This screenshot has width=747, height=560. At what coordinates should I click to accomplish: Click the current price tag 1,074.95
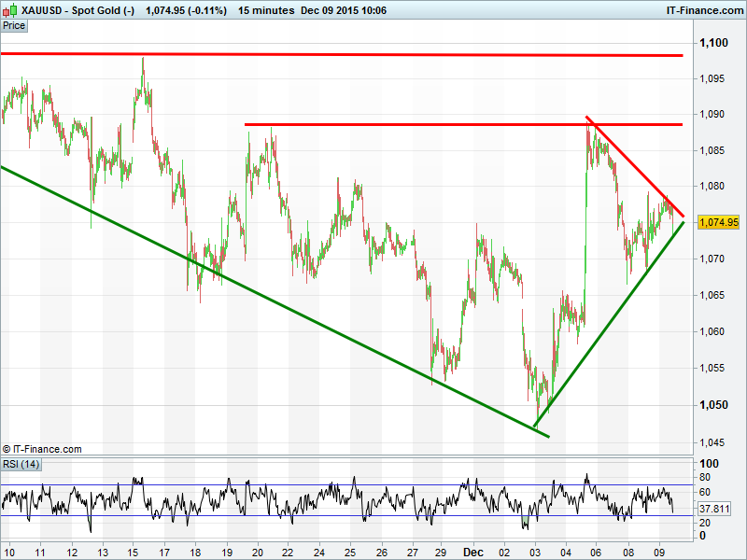(x=718, y=222)
